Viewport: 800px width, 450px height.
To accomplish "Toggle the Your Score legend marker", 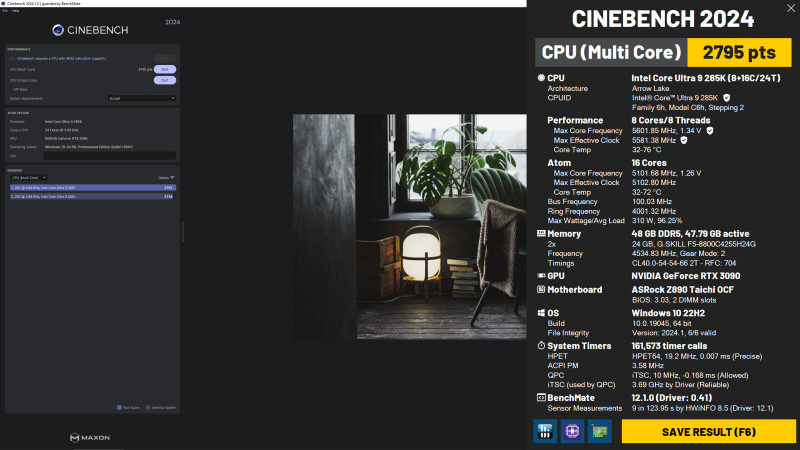I will tap(119, 408).
